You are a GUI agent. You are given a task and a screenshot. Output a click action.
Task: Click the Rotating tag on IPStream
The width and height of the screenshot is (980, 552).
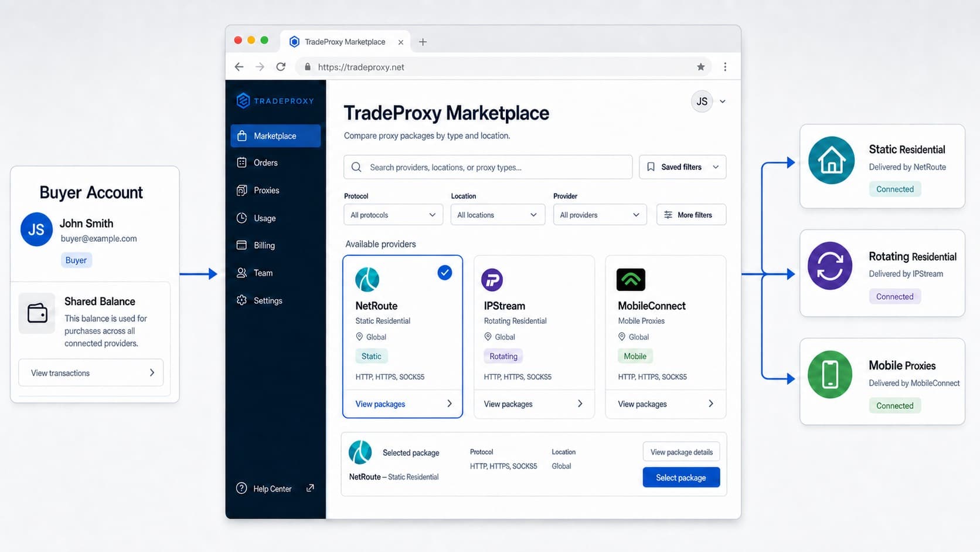pos(503,356)
